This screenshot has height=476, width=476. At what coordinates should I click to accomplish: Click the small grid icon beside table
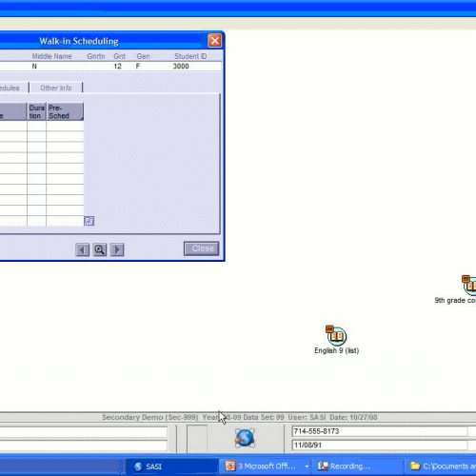click(89, 221)
